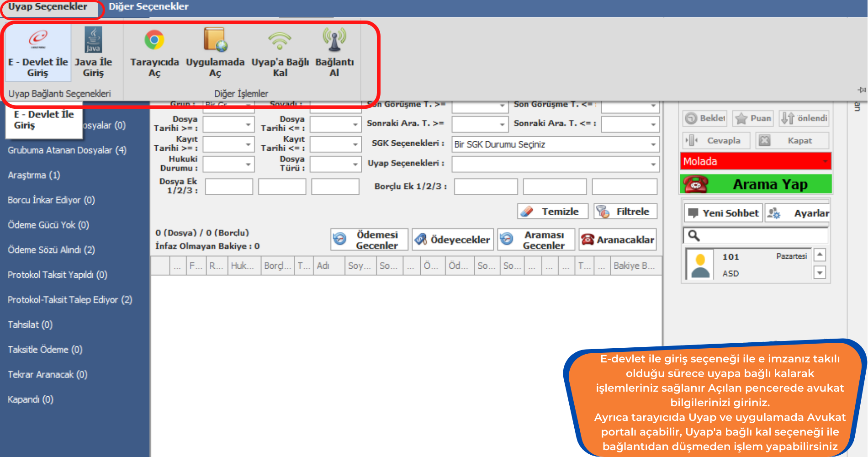The height and width of the screenshot is (457, 868).
Task: Click the chat search input field
Action: click(761, 235)
